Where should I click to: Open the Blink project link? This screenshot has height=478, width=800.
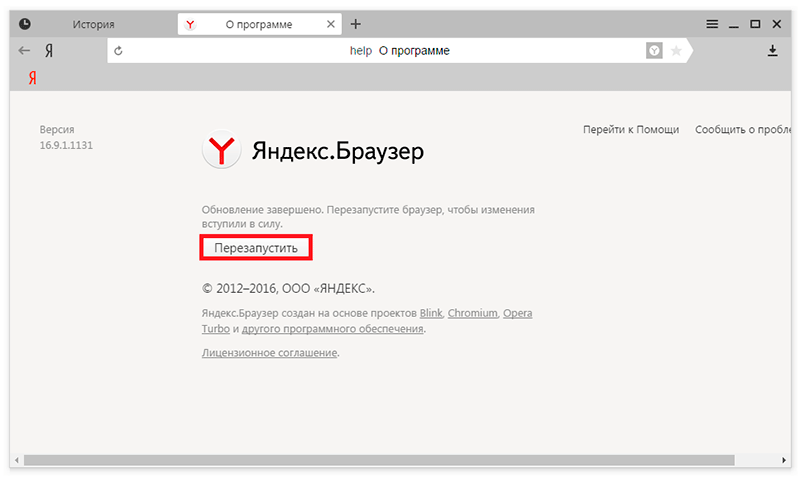(431, 313)
